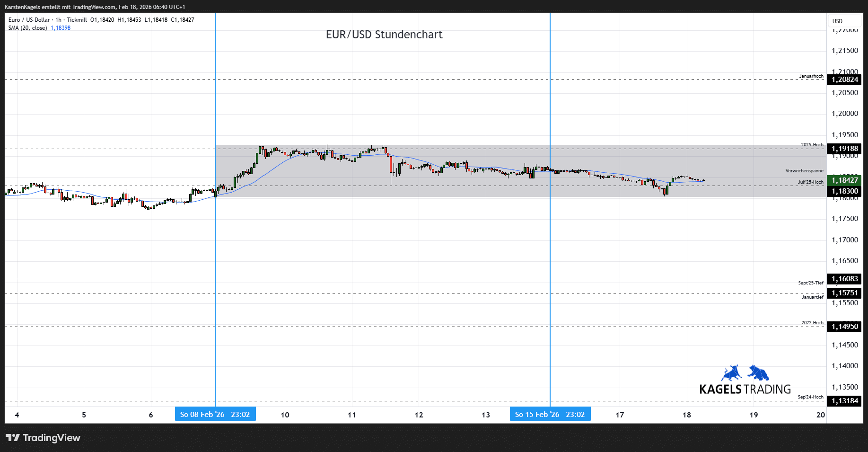The width and height of the screenshot is (868, 452).
Task: Open the USD currency selector on price axis
Action: coord(837,21)
